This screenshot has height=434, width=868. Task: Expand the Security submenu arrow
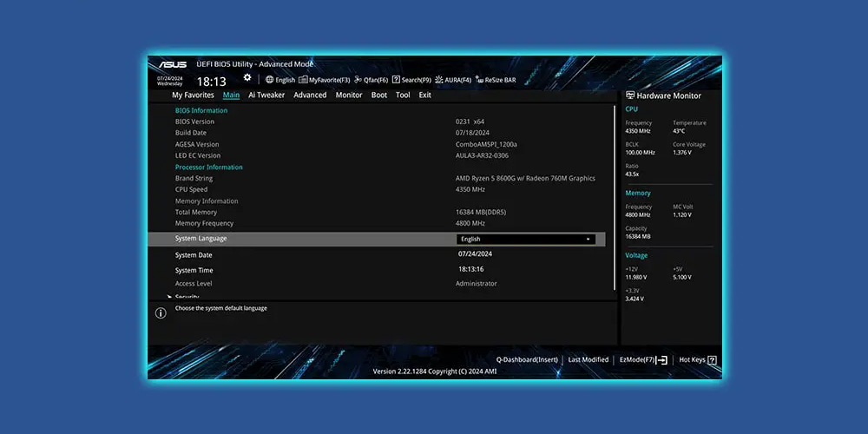tap(169, 297)
